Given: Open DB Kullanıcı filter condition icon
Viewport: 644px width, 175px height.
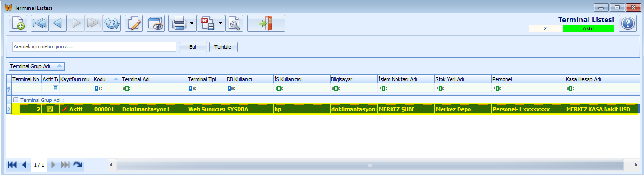Looking at the screenshot, I should point(231,88).
